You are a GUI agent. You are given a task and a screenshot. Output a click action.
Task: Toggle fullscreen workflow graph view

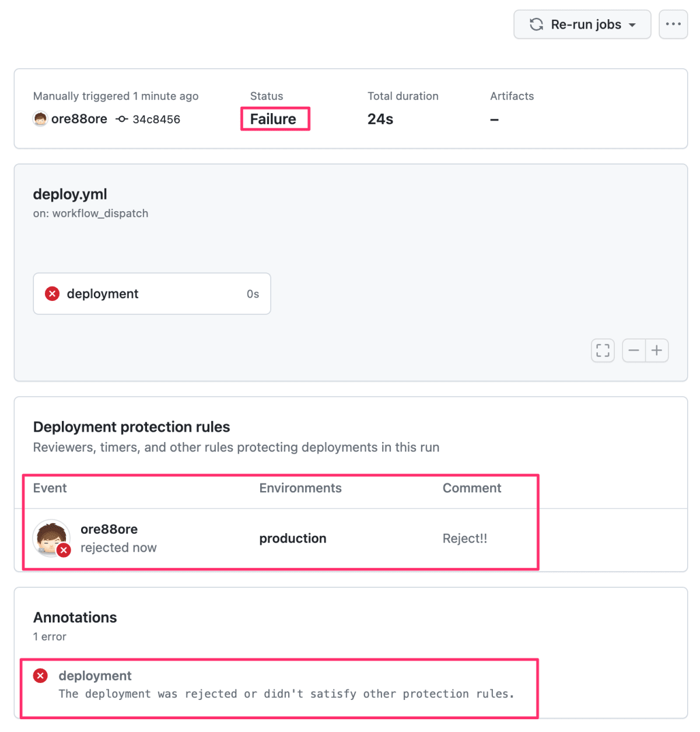[603, 351]
